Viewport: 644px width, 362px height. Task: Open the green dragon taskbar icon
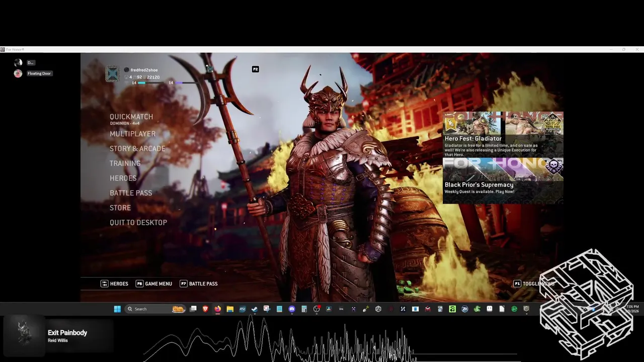(x=477, y=309)
